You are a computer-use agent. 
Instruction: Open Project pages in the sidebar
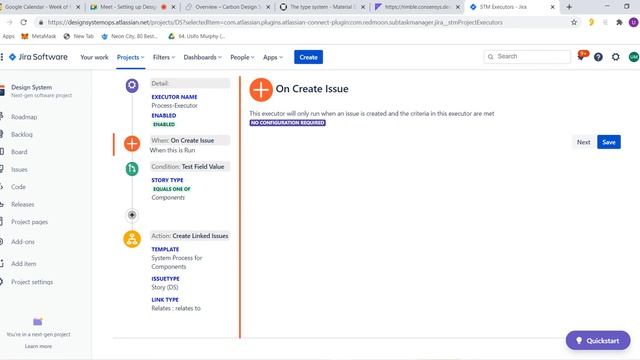pos(29,222)
